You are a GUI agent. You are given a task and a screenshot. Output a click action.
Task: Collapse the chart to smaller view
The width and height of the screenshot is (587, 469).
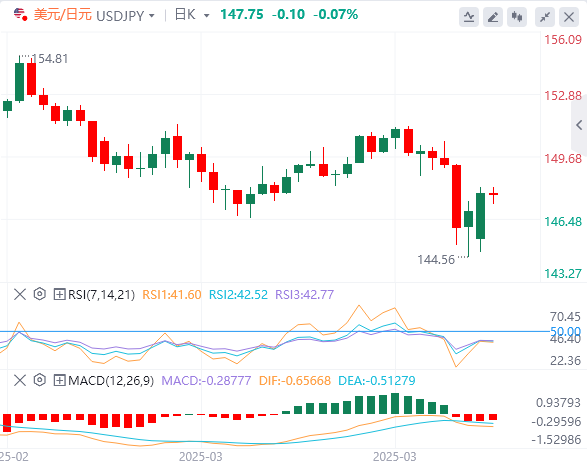(x=545, y=17)
